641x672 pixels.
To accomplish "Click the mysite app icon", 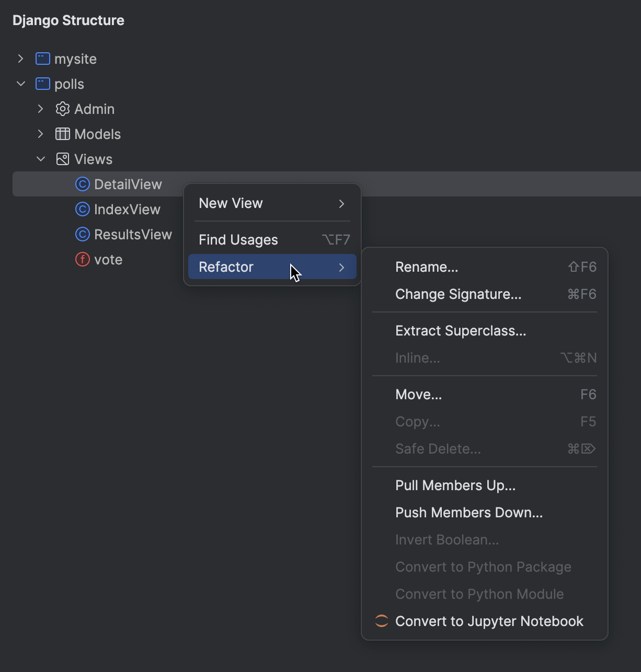I will pyautogui.click(x=42, y=59).
